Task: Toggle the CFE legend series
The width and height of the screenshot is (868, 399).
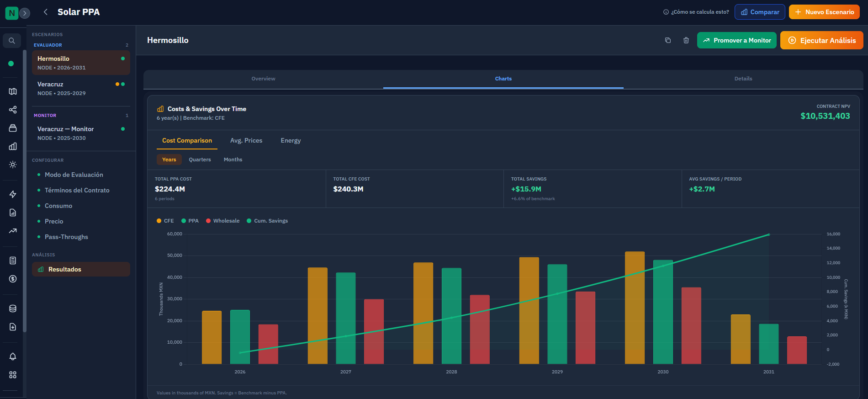Action: pos(165,221)
